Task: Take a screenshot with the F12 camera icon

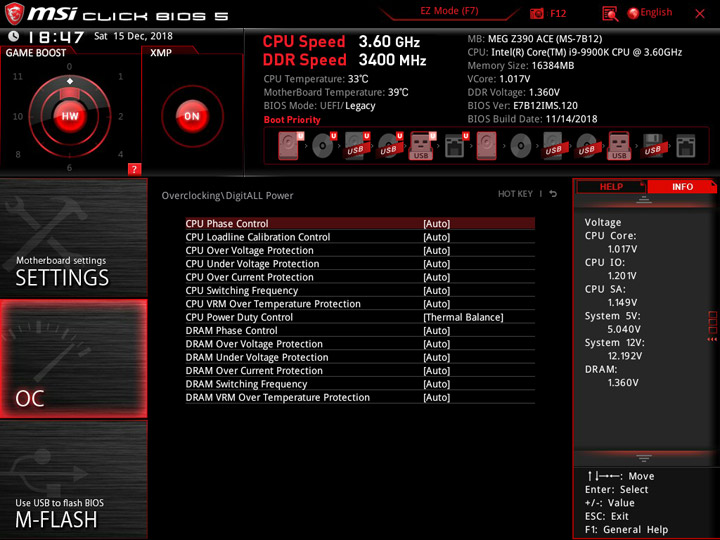Action: coord(536,13)
